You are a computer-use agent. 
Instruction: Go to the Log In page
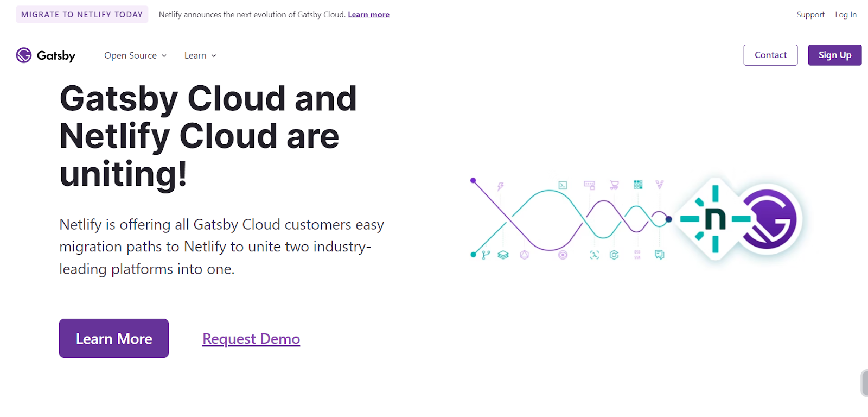[846, 15]
